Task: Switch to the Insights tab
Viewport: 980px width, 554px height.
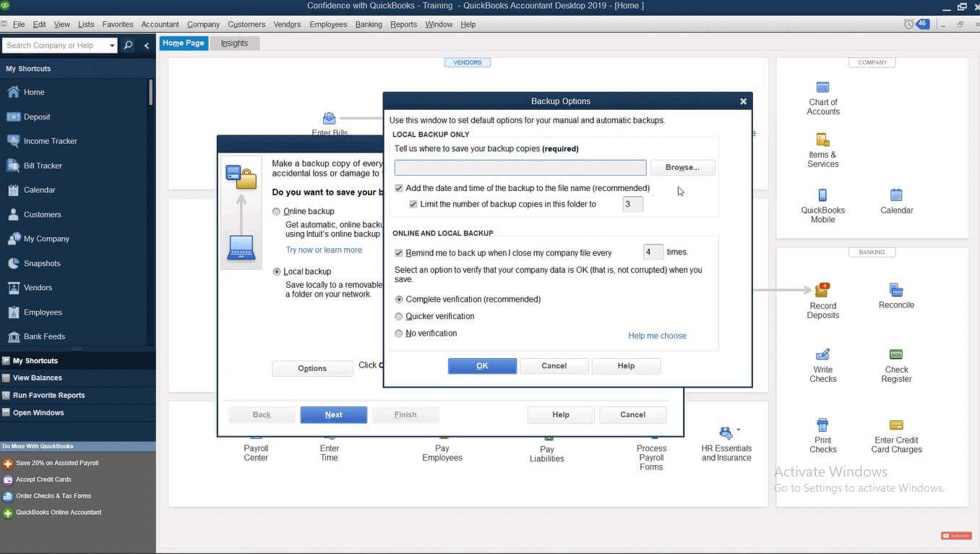Action: pyautogui.click(x=234, y=43)
